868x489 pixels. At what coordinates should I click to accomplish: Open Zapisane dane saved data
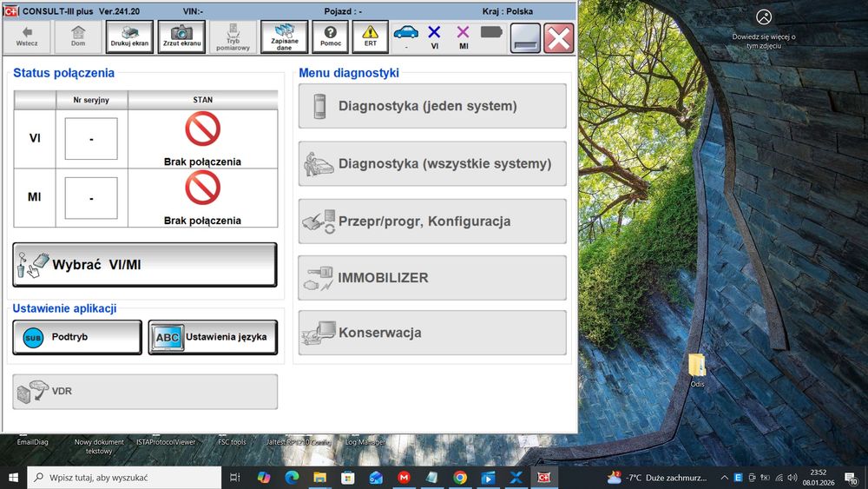pos(285,37)
